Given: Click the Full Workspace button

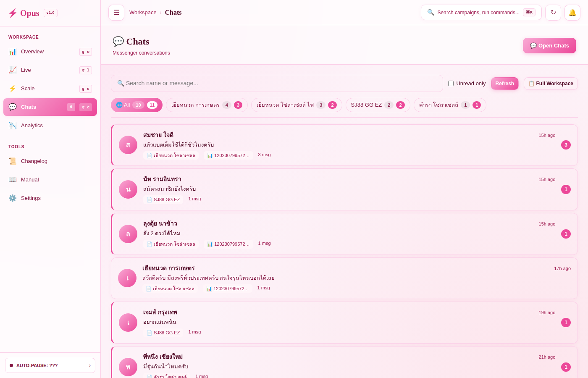Looking at the screenshot, I should click(551, 84).
